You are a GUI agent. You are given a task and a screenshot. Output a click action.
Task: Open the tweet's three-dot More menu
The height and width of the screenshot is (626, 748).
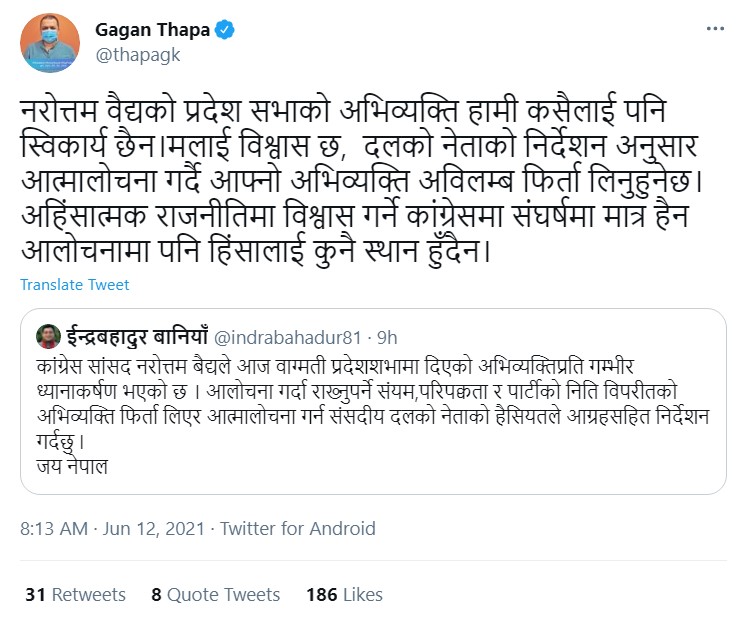click(x=713, y=30)
